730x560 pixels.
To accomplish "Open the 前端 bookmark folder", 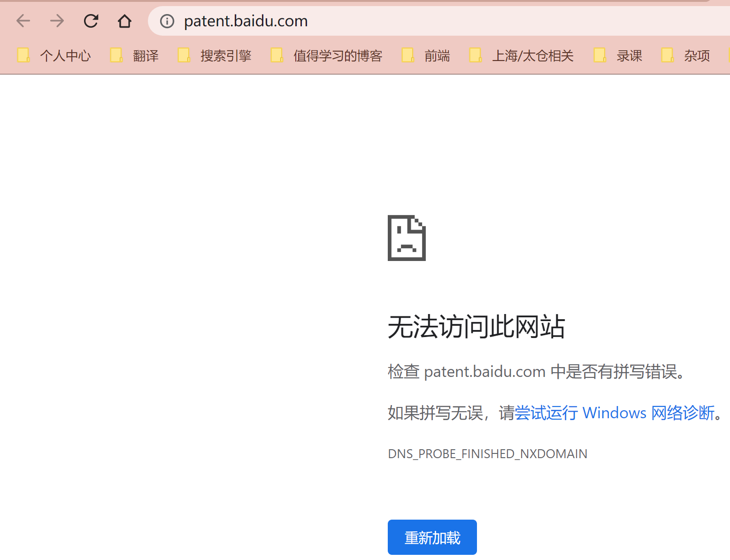I will (x=426, y=56).
